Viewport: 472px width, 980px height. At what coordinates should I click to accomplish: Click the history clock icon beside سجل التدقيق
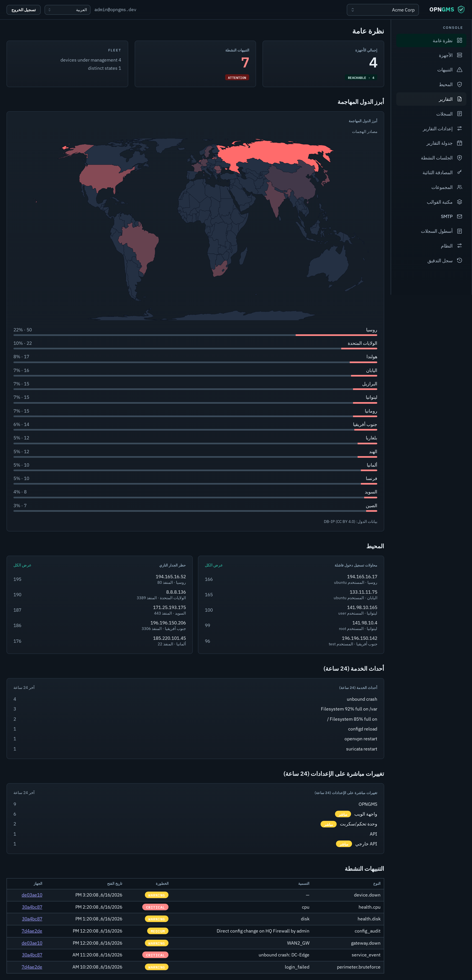coord(459,261)
